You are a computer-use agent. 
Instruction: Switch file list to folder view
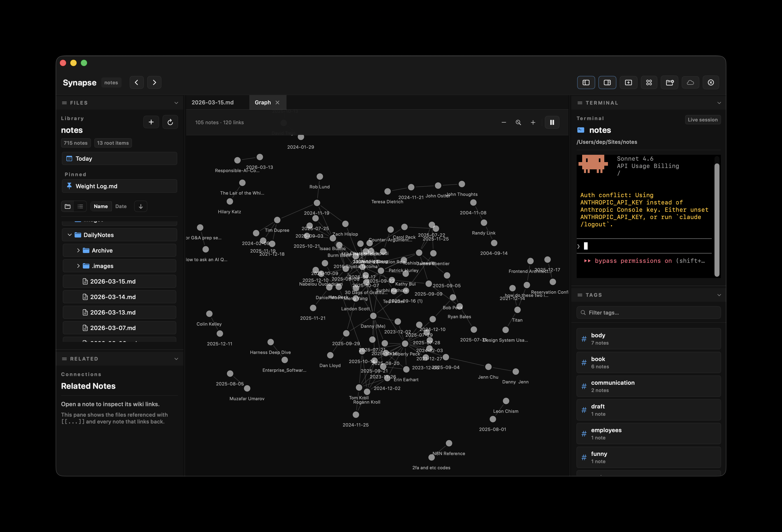[x=68, y=207]
